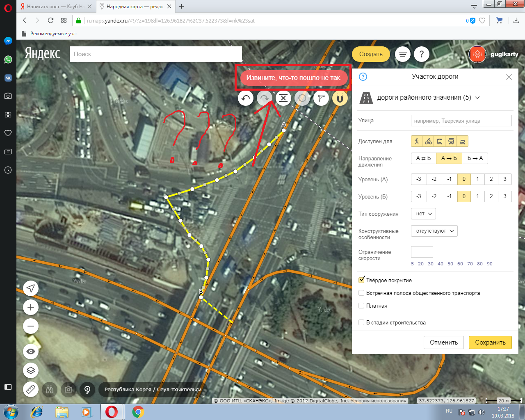Set Уровень (Б) to -1

[x=450, y=196]
